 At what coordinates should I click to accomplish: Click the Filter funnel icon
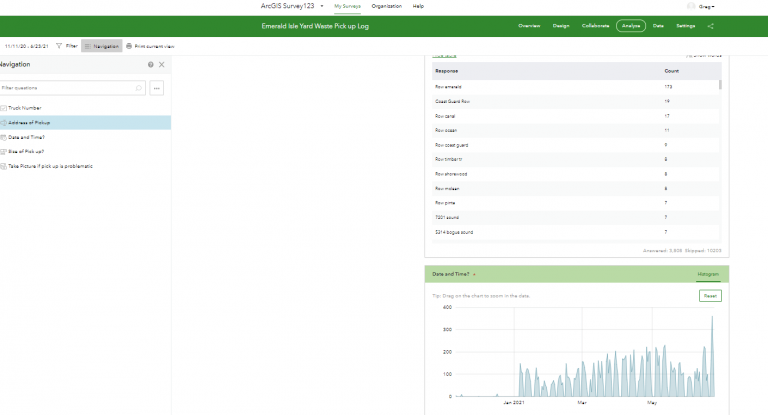coord(59,46)
